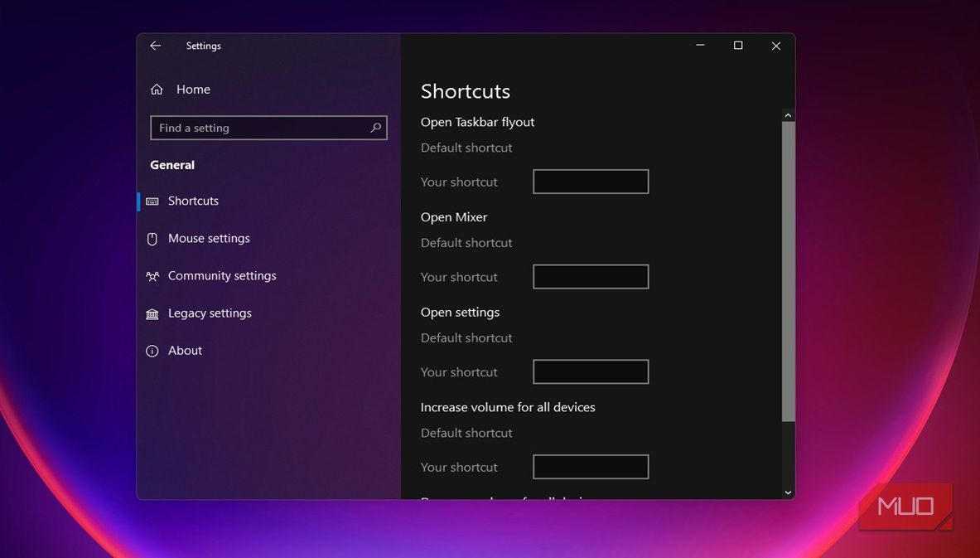Click Your shortcut field for Increase volume

tap(591, 467)
